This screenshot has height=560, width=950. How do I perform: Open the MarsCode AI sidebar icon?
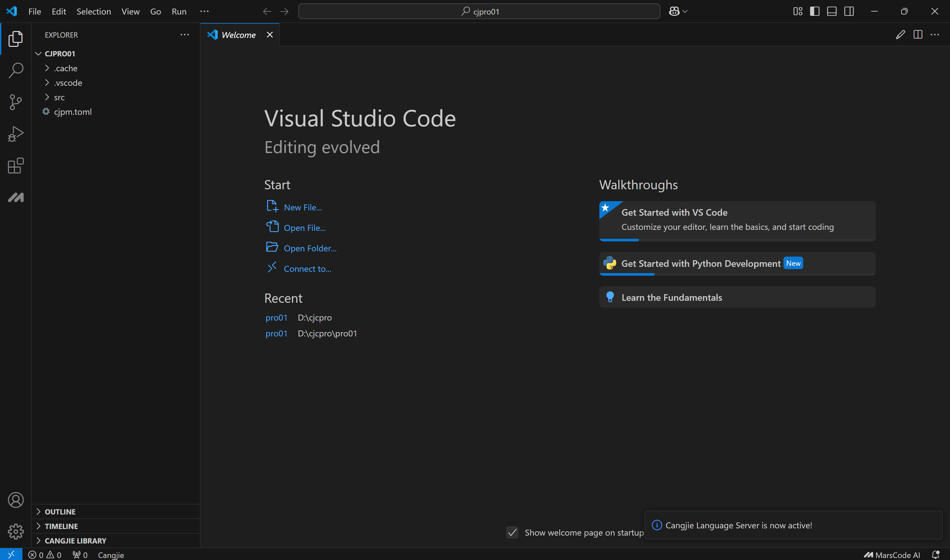click(x=16, y=197)
